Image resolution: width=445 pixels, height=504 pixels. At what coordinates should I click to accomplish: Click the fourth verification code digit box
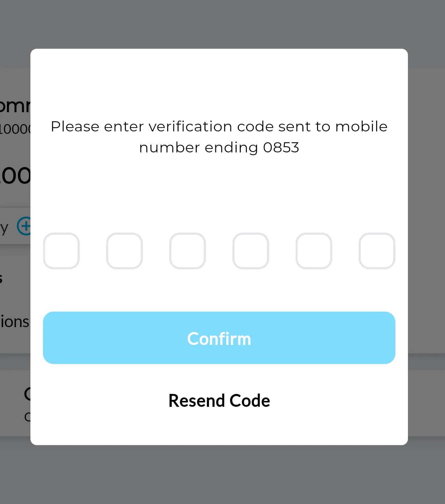[x=251, y=251]
